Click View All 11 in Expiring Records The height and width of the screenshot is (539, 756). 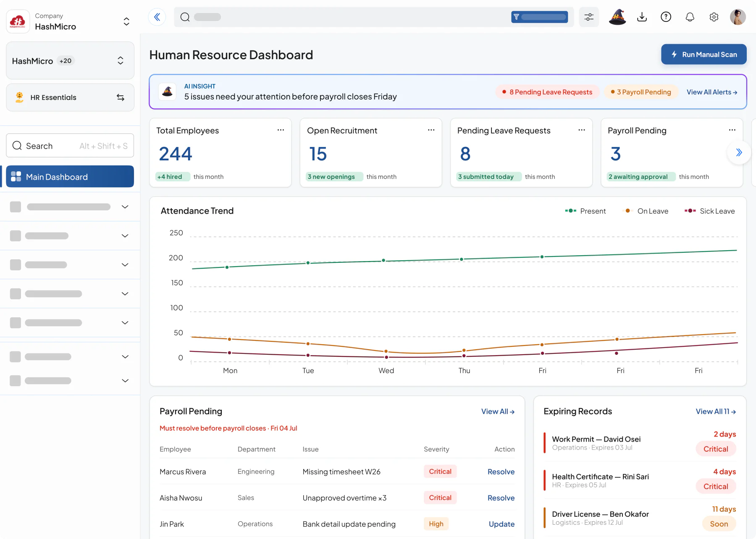pyautogui.click(x=716, y=411)
